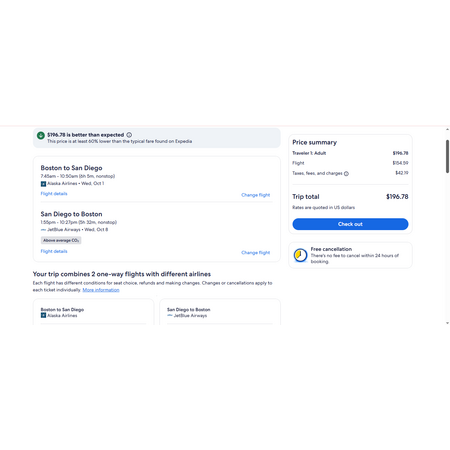Click the JetBlue logo in the bottom ticket card

(x=170, y=315)
